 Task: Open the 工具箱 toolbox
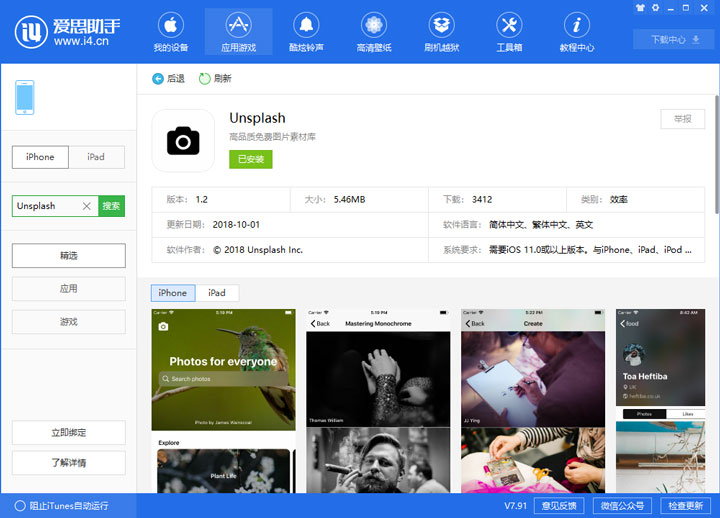pyautogui.click(x=509, y=32)
